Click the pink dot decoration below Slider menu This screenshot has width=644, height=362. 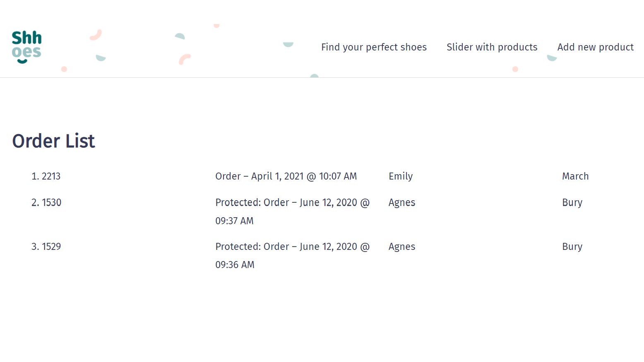(515, 69)
